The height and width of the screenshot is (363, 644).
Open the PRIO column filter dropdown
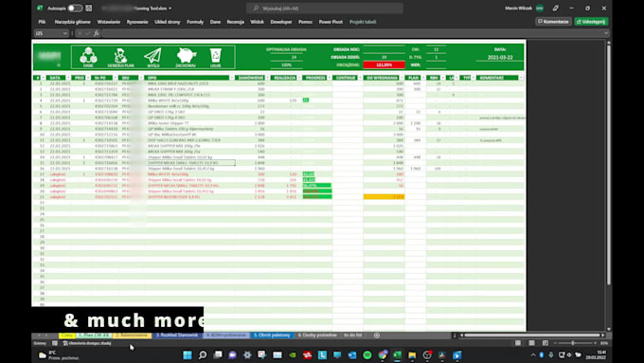point(88,78)
